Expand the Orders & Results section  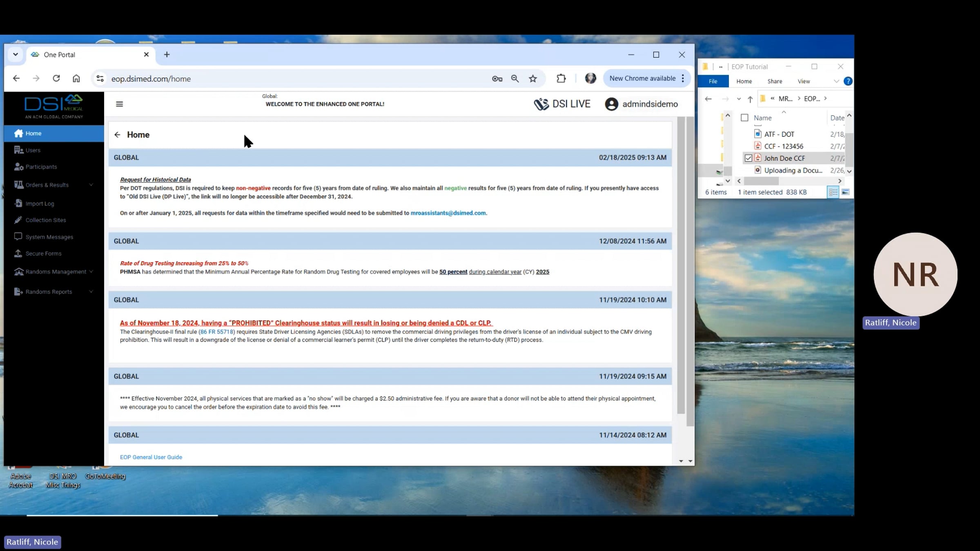click(x=47, y=184)
